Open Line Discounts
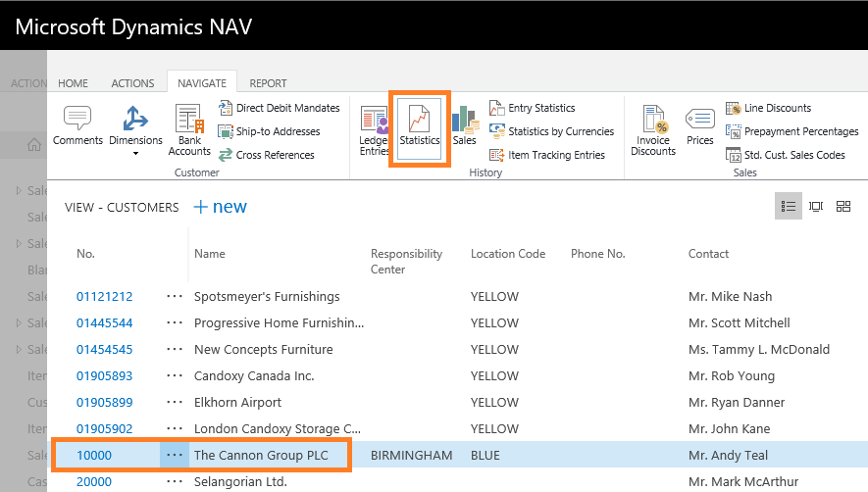Viewport: 868px width, 492px height. (x=768, y=108)
